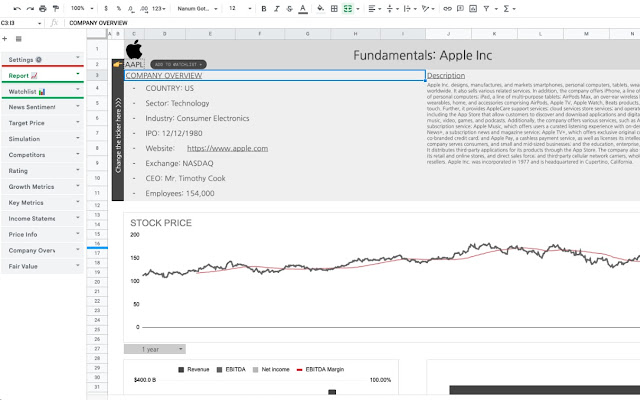Viewport: 640px width, 400px height.
Task: Open horizontal align options
Action: coord(374,9)
